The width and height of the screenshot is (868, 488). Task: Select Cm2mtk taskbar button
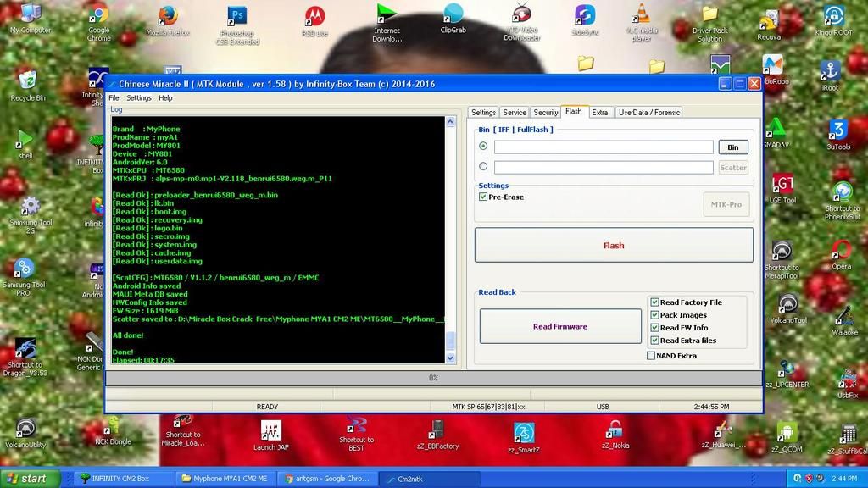(x=429, y=479)
